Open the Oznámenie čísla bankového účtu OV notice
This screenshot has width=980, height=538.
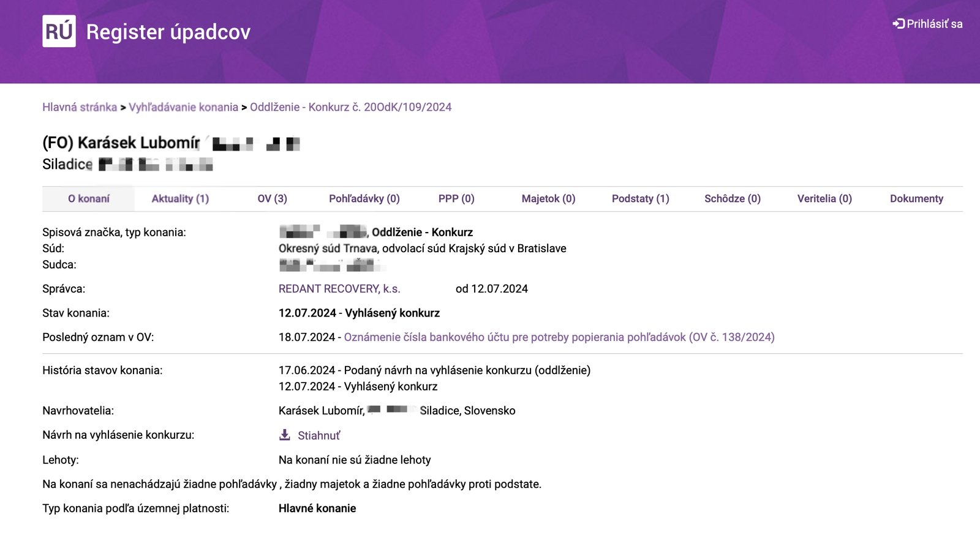pos(559,337)
